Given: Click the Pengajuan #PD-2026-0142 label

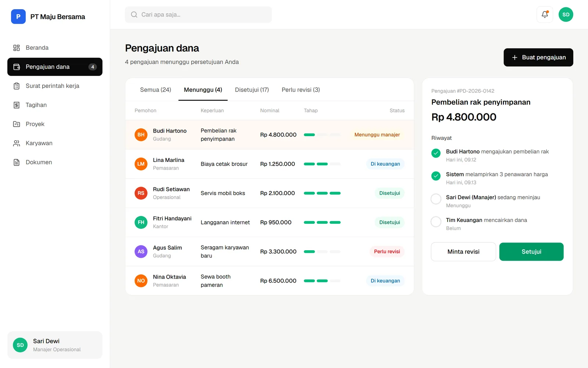Looking at the screenshot, I should [463, 91].
